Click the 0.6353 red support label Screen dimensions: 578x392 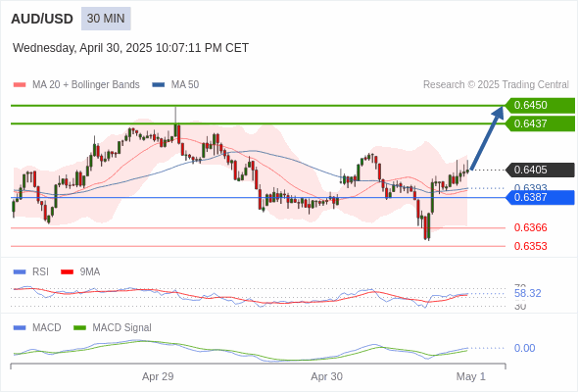click(x=530, y=246)
